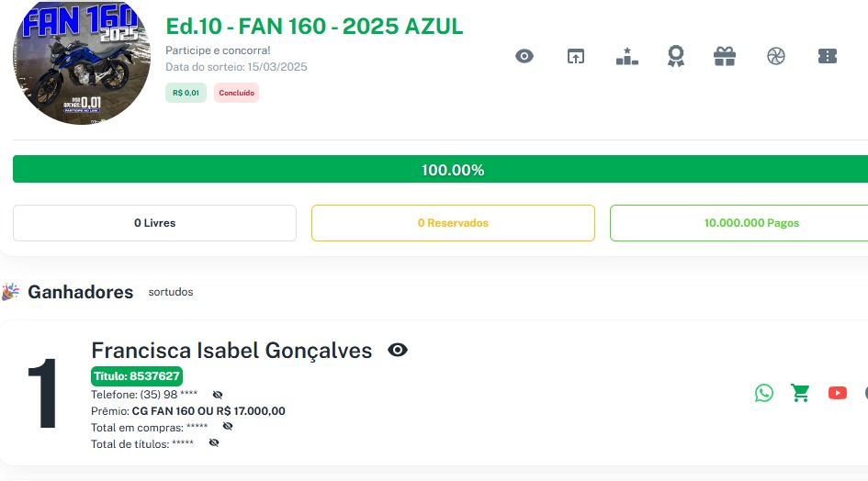Open the ranking podium icon
The image size is (868, 481).
[626, 56]
